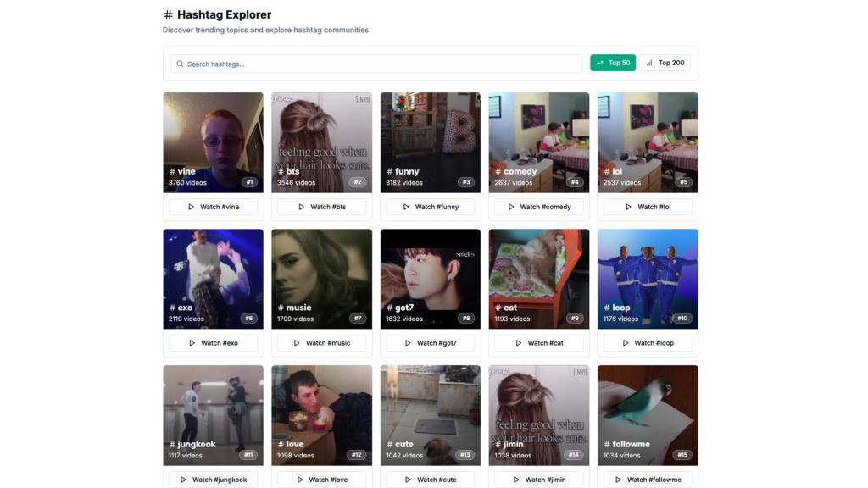Click the trending arrow icon in Top 50
The height and width of the screenshot is (488, 868).
click(x=599, y=63)
